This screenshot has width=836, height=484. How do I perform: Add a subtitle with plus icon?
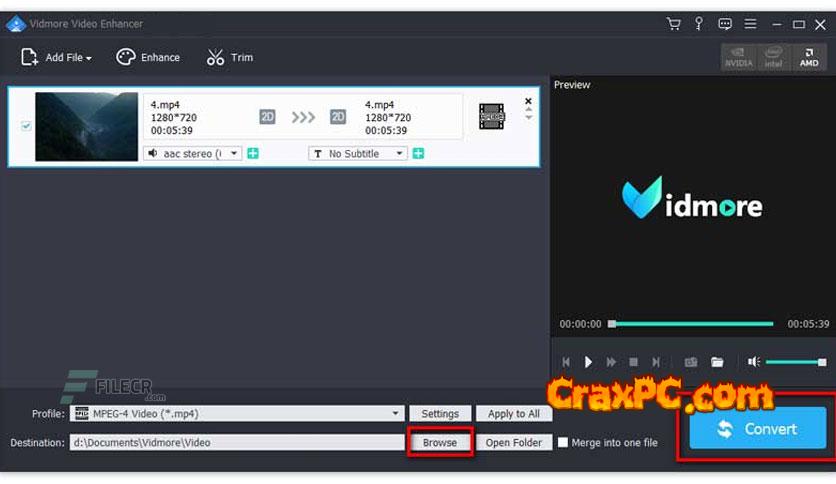pyautogui.click(x=419, y=154)
